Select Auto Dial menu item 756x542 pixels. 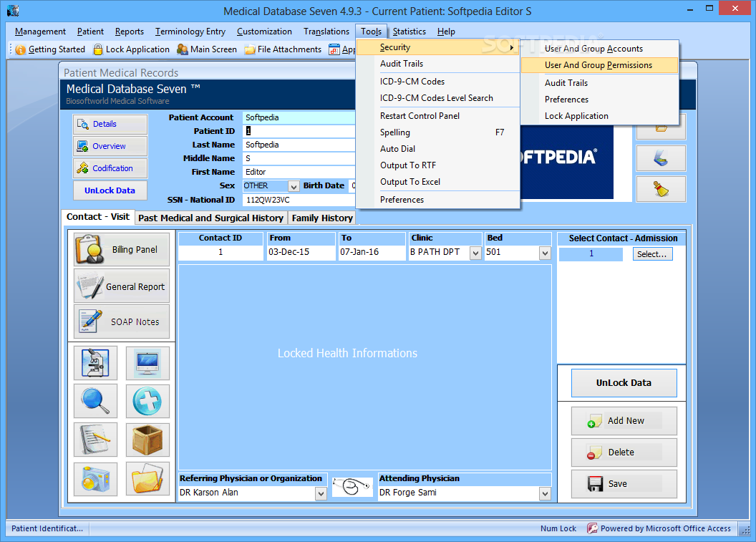point(438,148)
